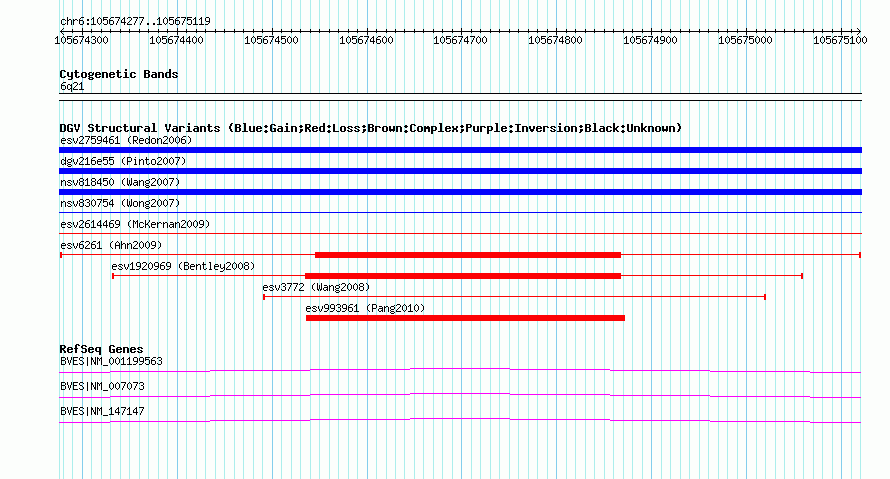This screenshot has height=479, width=890.
Task: Open variant esv6261 (Ahn2009) label
Action: [x=111, y=245]
